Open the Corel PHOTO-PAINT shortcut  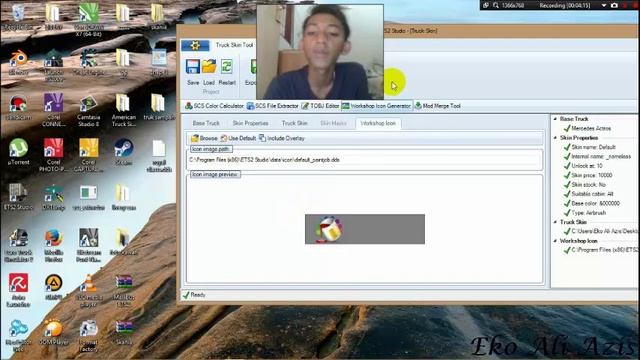pos(53,154)
